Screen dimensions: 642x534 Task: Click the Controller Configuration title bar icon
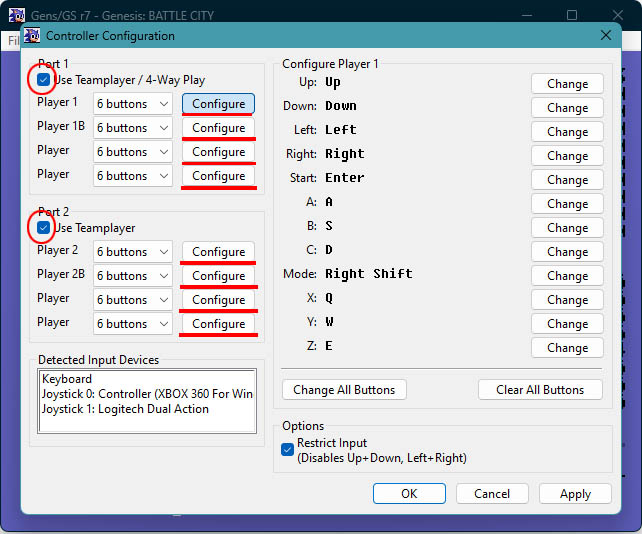coord(33,36)
